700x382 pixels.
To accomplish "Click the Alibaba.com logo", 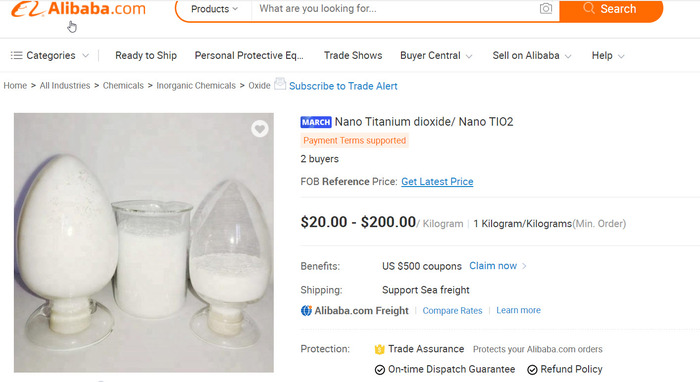I will (x=79, y=9).
